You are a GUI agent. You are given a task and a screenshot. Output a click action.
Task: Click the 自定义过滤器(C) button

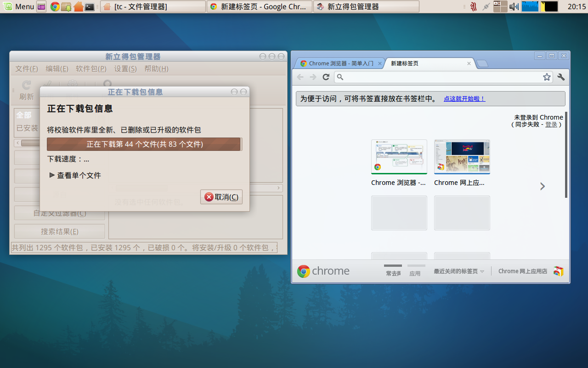coord(60,213)
